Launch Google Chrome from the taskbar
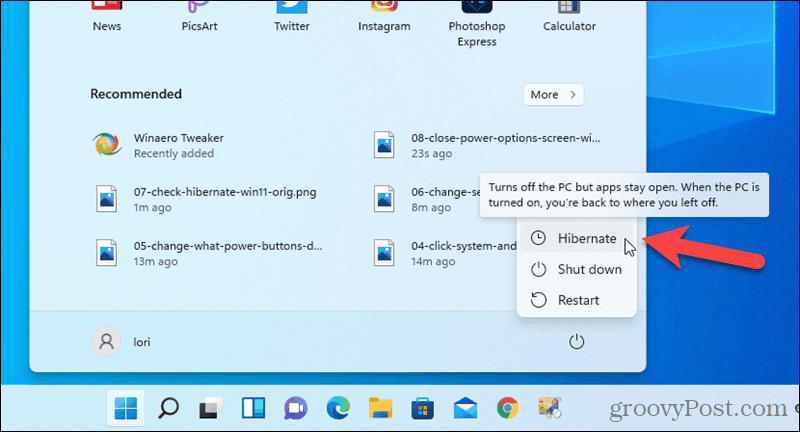800x432 pixels. [x=508, y=407]
